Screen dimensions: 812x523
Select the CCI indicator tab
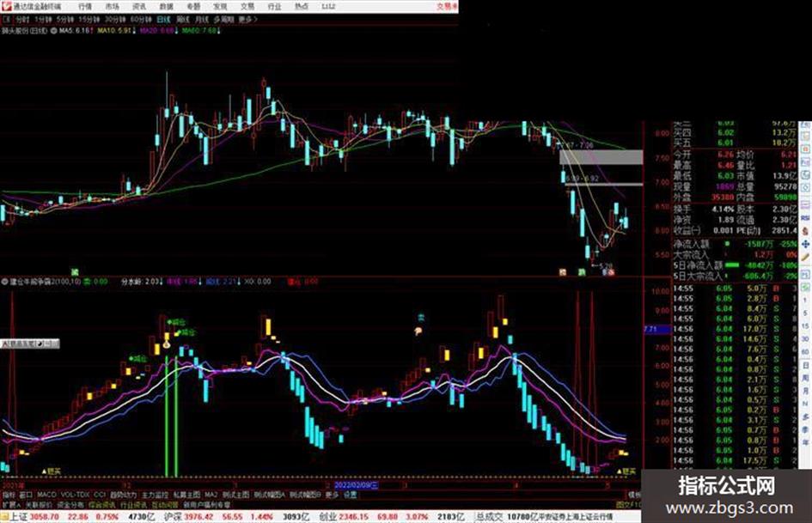[x=100, y=495]
